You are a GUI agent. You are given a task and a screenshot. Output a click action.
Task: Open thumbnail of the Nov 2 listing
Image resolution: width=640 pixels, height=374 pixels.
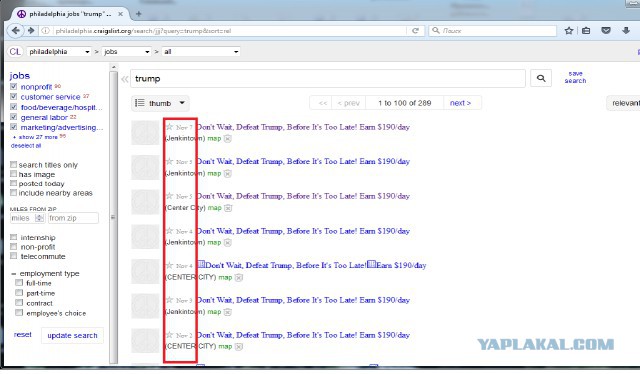click(x=145, y=341)
